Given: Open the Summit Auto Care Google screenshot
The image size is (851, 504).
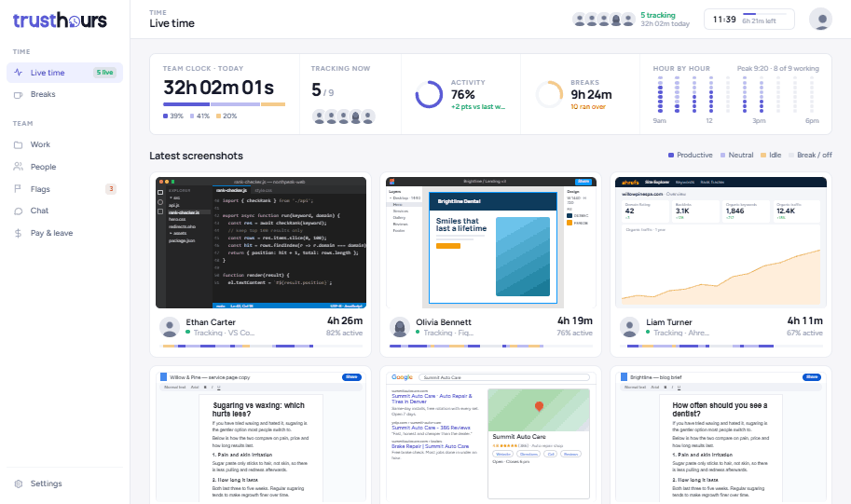Looking at the screenshot, I should click(490, 437).
